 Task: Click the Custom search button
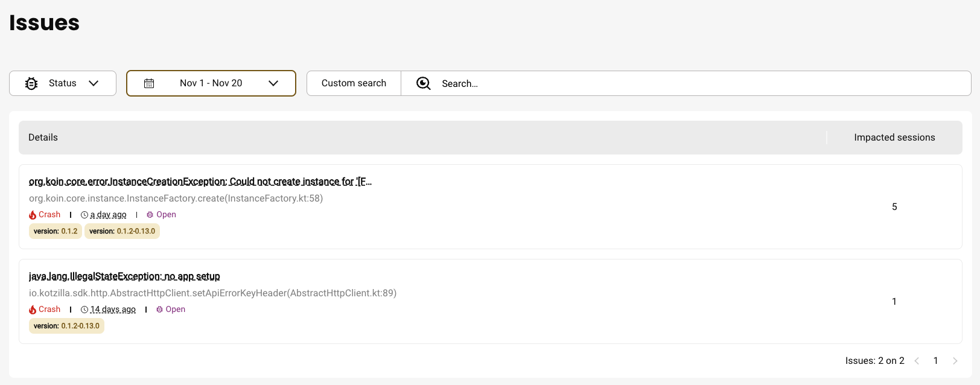[354, 83]
